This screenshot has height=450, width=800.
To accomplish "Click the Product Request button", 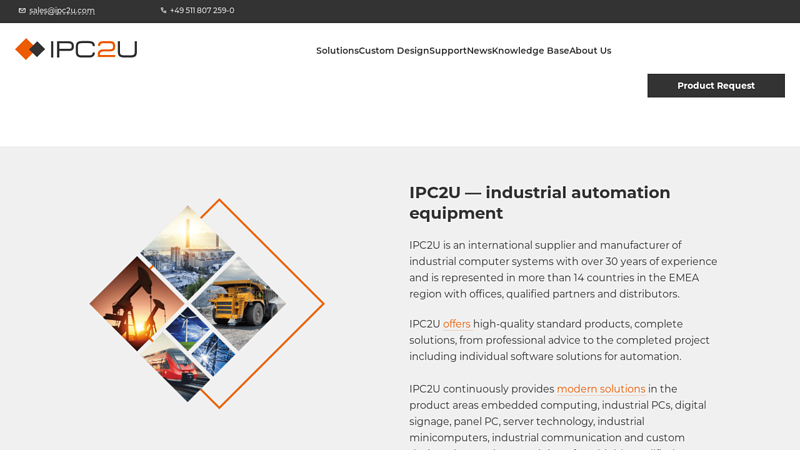I will pyautogui.click(x=716, y=86).
